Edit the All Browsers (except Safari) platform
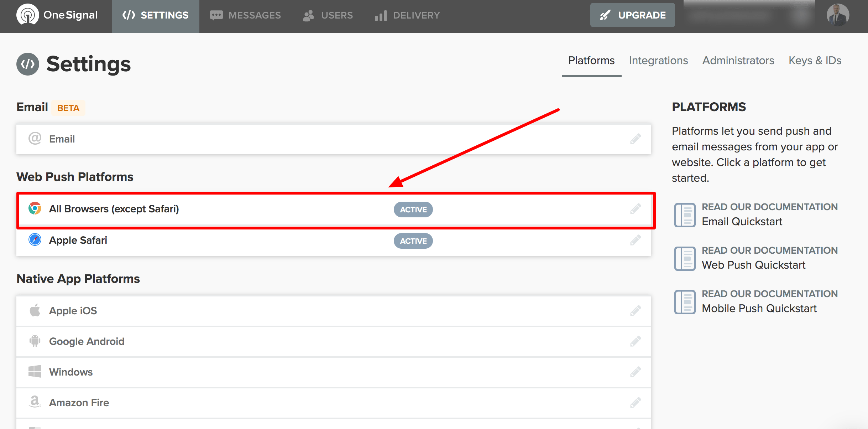This screenshot has width=868, height=429. tap(635, 209)
